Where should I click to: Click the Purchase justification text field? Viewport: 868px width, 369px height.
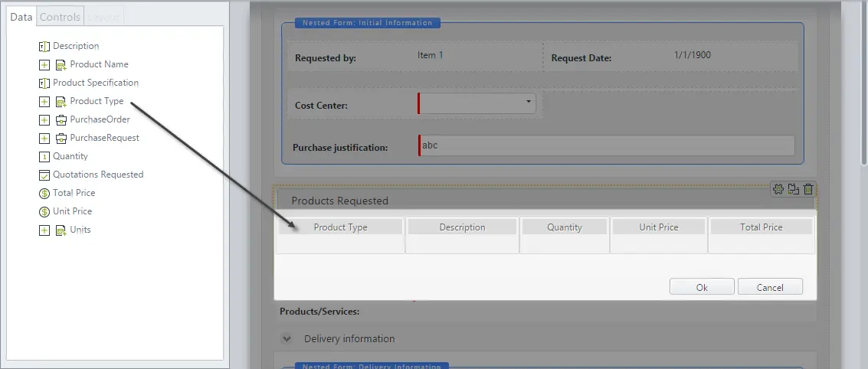[606, 145]
